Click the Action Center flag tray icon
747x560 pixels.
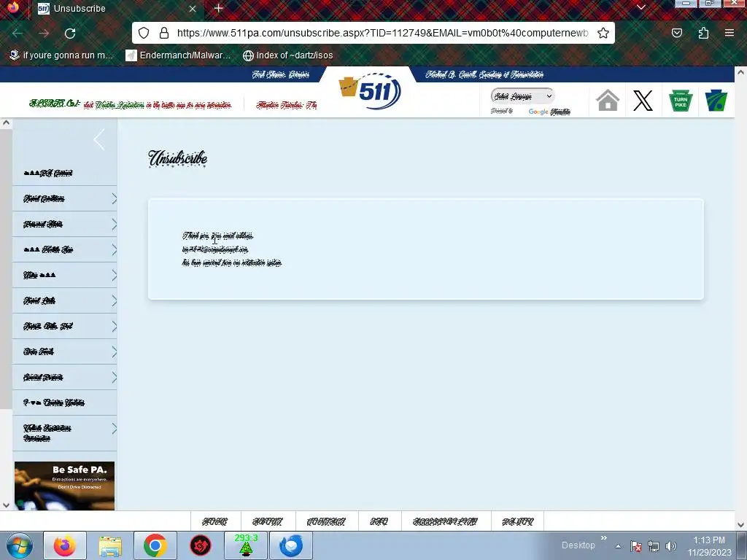[x=635, y=546]
